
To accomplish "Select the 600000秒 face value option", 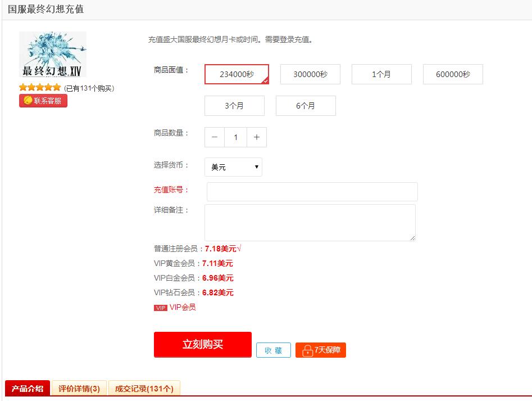I will (x=453, y=74).
